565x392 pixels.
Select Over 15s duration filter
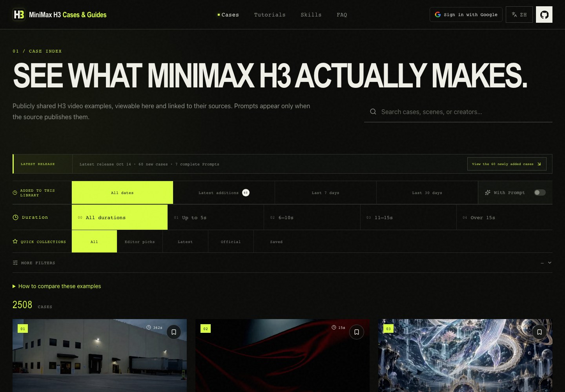pyautogui.click(x=505, y=217)
